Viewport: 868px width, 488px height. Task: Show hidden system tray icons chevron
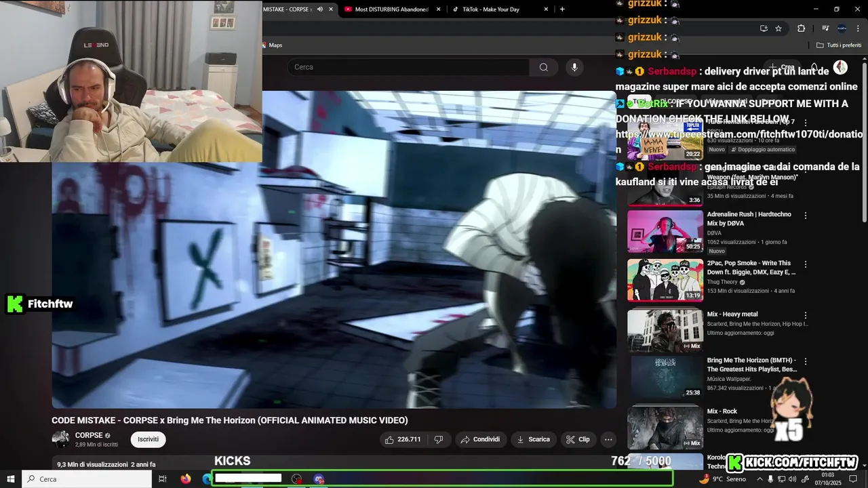[759, 479]
